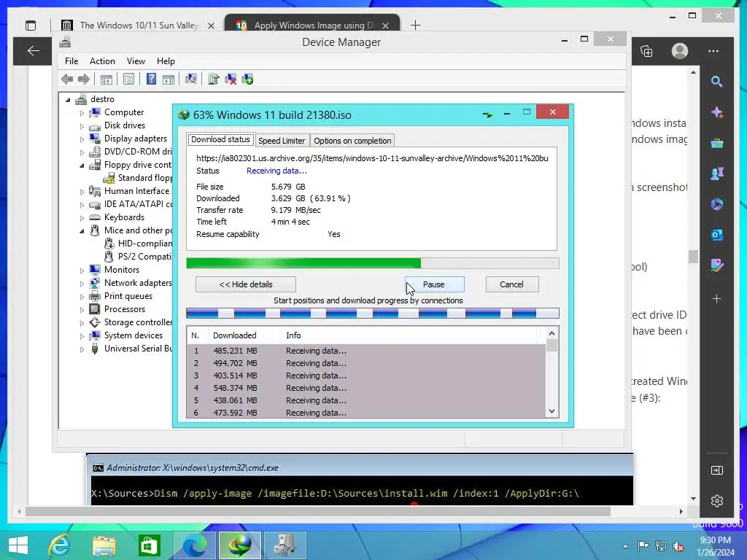
Task: Open Games chess icon in Edge sidebar
Action: 716,174
